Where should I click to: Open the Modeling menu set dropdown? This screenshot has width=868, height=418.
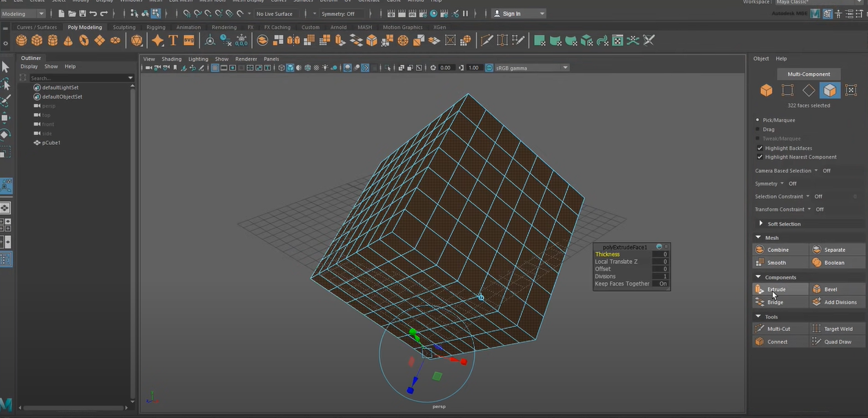23,14
